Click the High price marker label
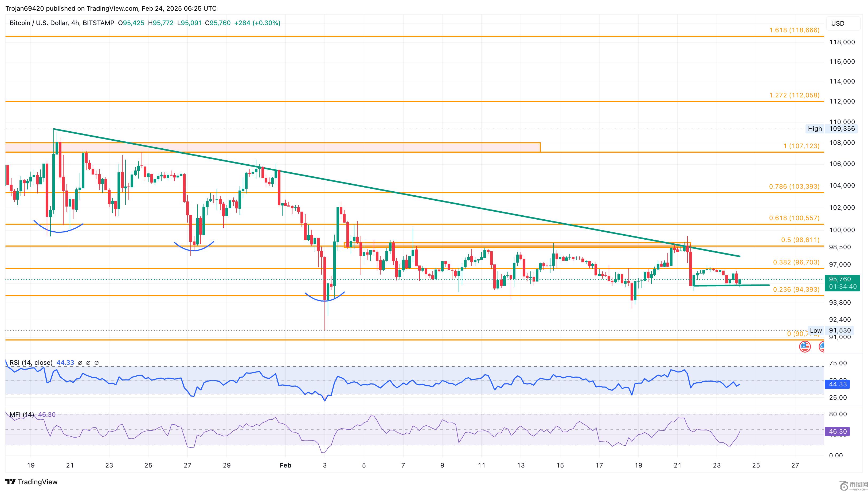868x491 pixels. point(815,128)
